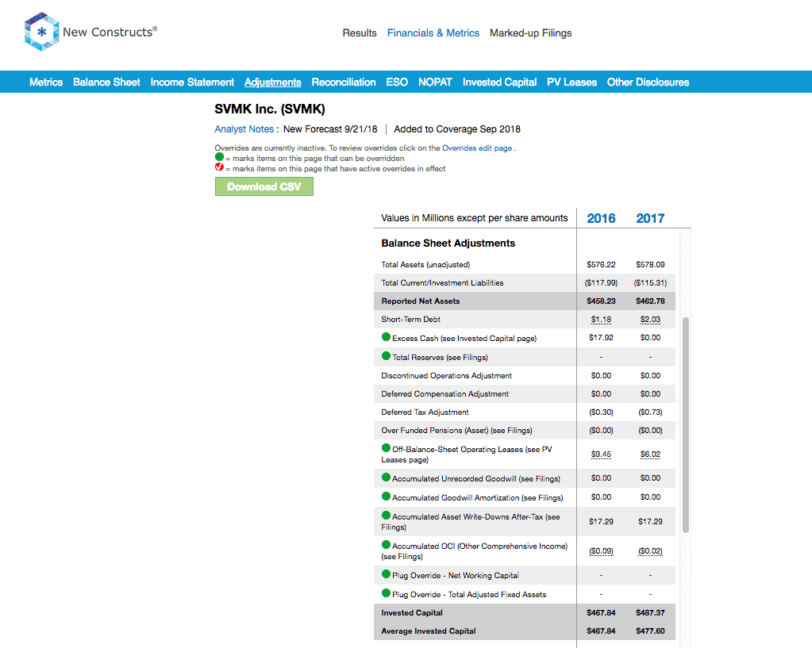The image size is (812, 648).
Task: Go to the Balance Sheet section
Action: coord(106,82)
